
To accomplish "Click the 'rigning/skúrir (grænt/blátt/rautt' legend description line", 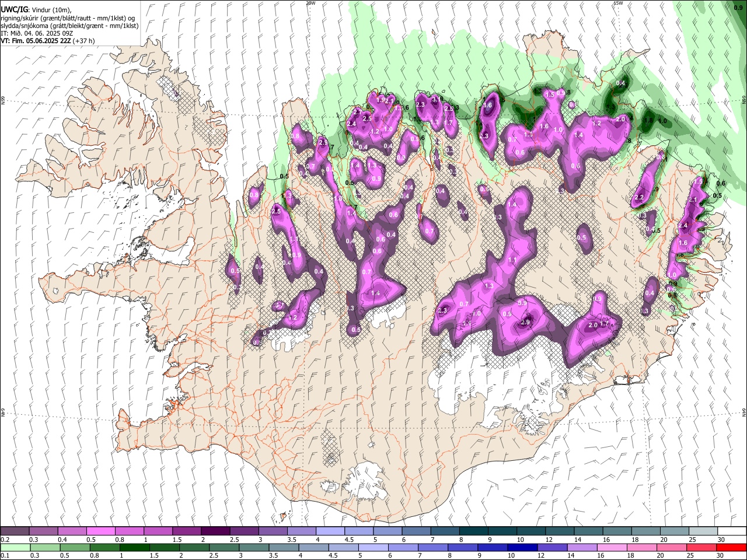I will click(x=68, y=17).
